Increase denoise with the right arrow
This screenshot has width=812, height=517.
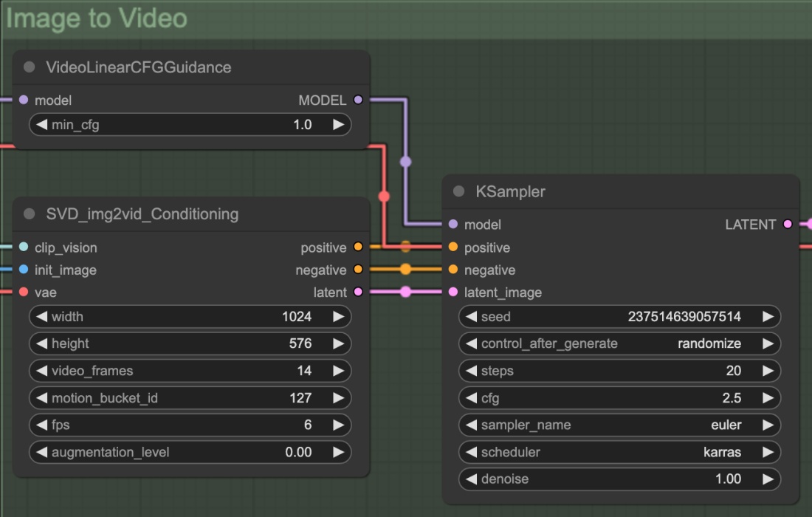(x=768, y=479)
